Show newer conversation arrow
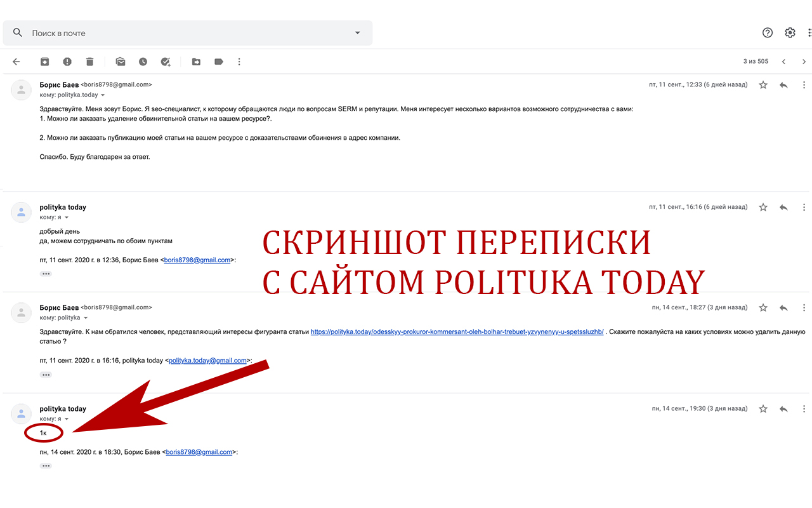Image resolution: width=812 pixels, height=508 pixels. [783, 62]
